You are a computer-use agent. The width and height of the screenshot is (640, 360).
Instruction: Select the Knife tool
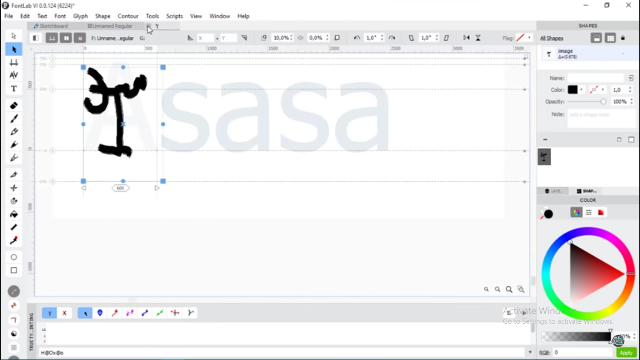click(x=13, y=175)
